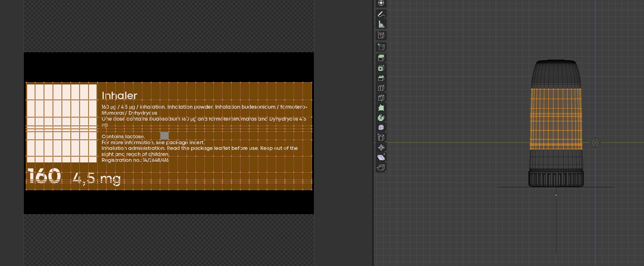This screenshot has width=644, height=266.
Task: Click the orange object origin dot below mesh
Action: (556, 195)
